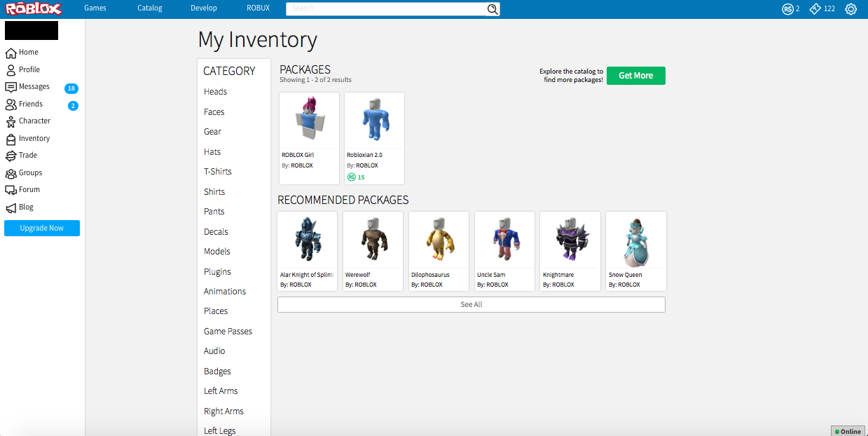
Task: Select the Places category
Action: 216,311
